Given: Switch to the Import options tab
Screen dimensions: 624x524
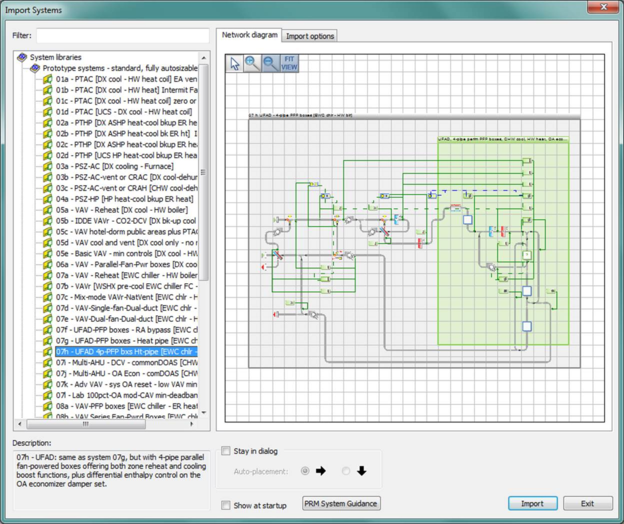Looking at the screenshot, I should [311, 36].
